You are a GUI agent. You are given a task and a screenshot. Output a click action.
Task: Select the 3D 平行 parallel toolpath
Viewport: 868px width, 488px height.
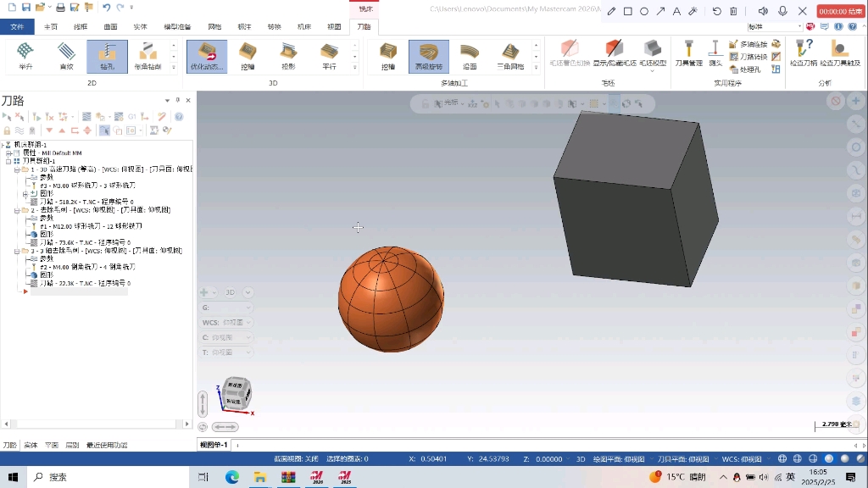pyautogui.click(x=329, y=56)
